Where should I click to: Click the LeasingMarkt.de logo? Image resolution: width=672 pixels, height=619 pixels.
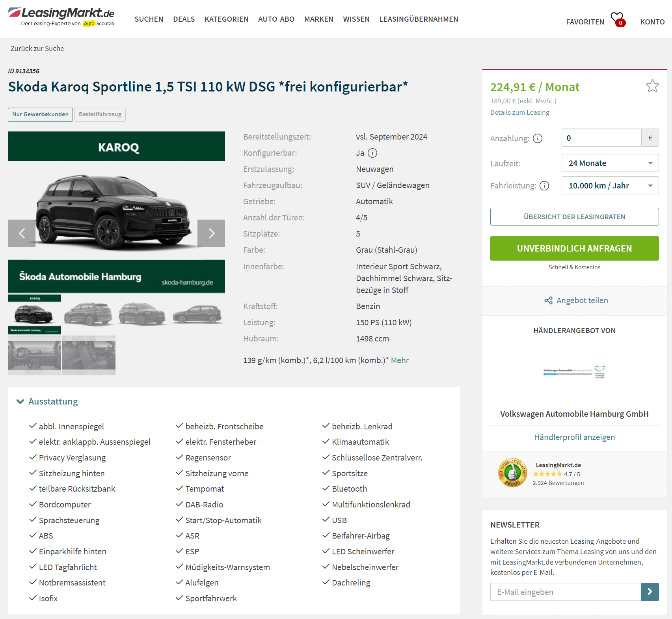pyautogui.click(x=61, y=17)
